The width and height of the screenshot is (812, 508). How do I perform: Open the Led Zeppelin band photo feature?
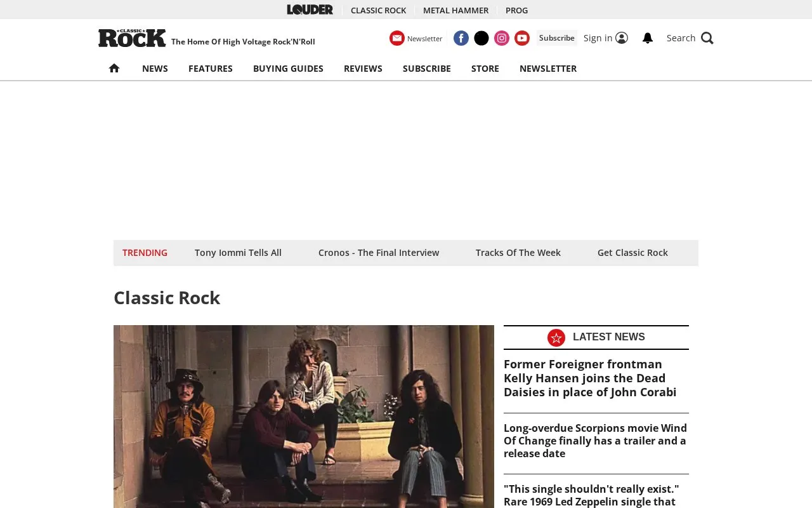click(304, 417)
